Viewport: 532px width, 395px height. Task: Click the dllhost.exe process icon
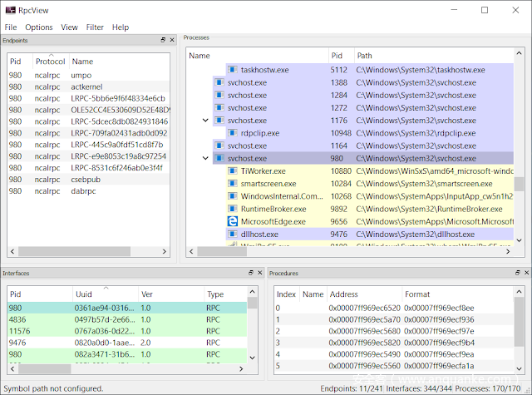point(233,235)
